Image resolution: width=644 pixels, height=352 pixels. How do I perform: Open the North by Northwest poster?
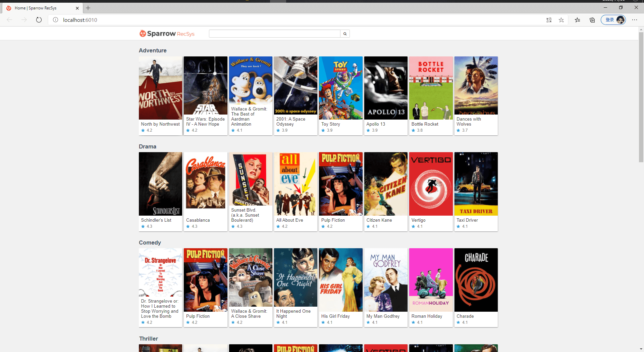point(161,88)
